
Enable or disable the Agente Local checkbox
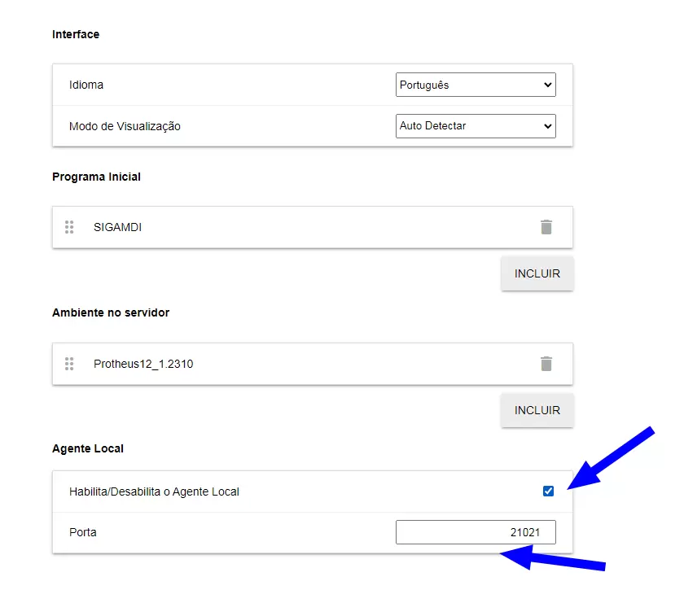click(548, 491)
